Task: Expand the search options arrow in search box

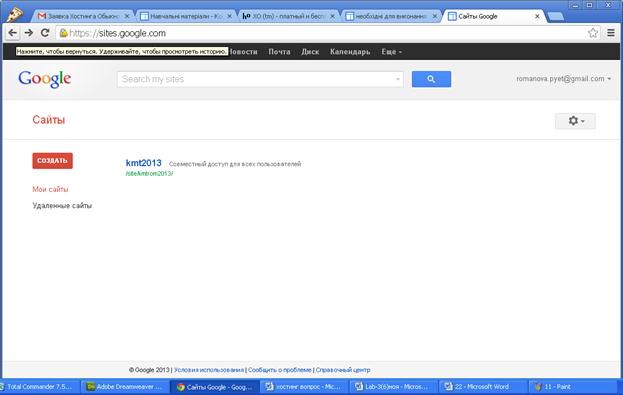Action: pos(397,79)
